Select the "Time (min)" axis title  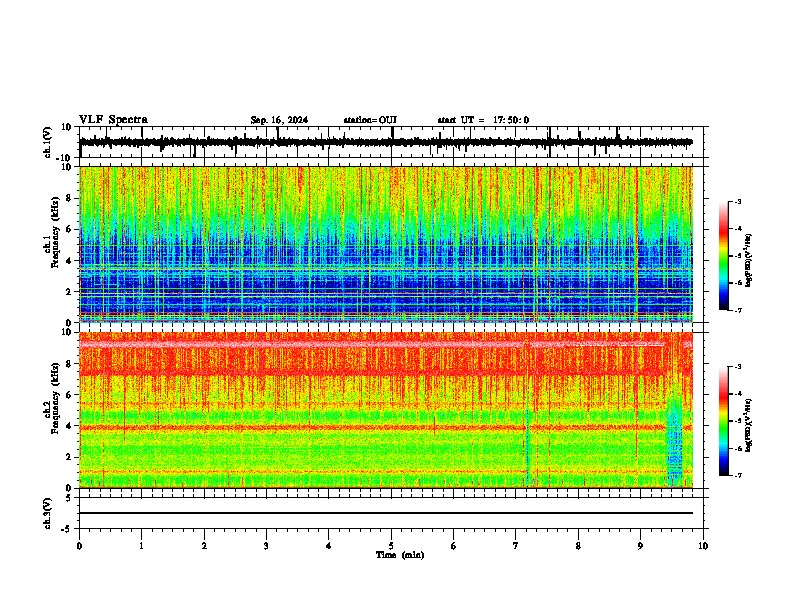tap(400, 555)
